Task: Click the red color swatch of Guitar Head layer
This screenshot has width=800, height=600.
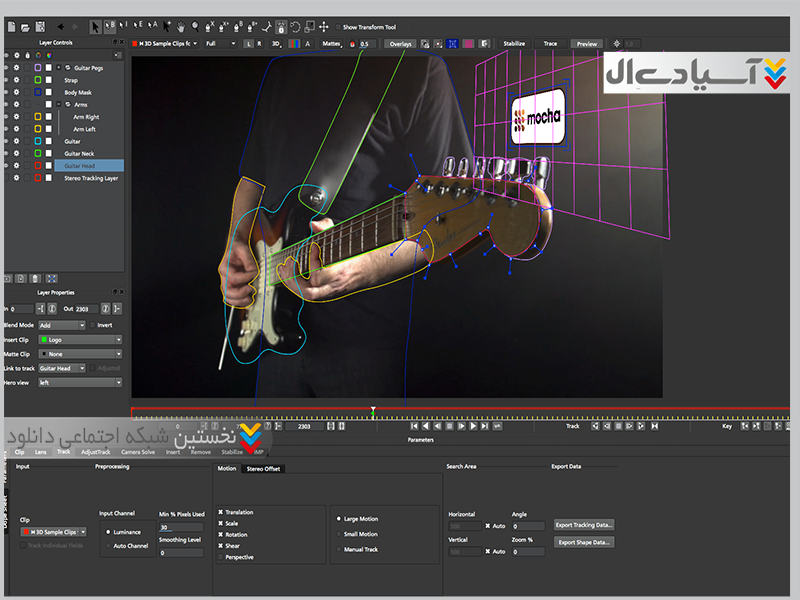Action: 37,166
